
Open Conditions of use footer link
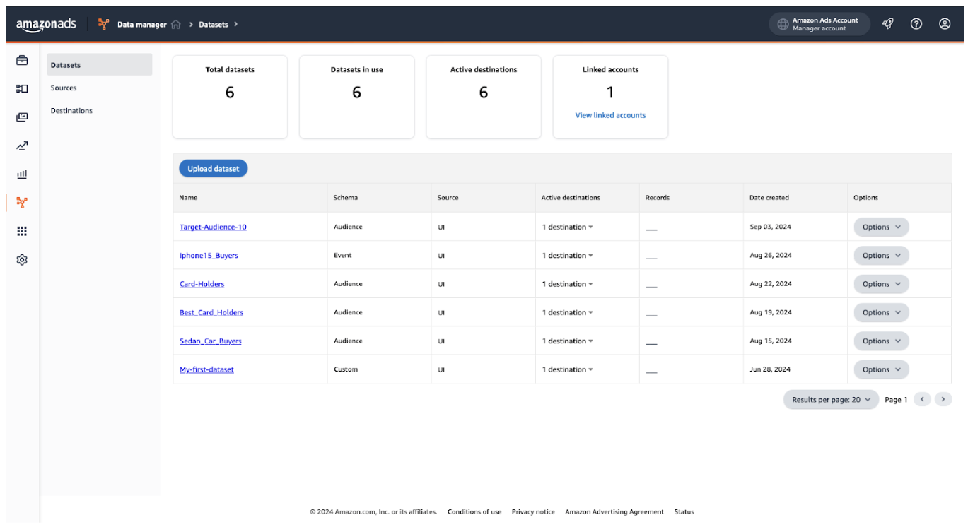coord(474,511)
